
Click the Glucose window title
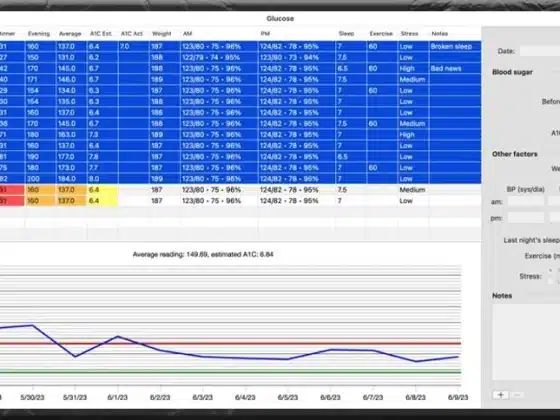[280, 19]
